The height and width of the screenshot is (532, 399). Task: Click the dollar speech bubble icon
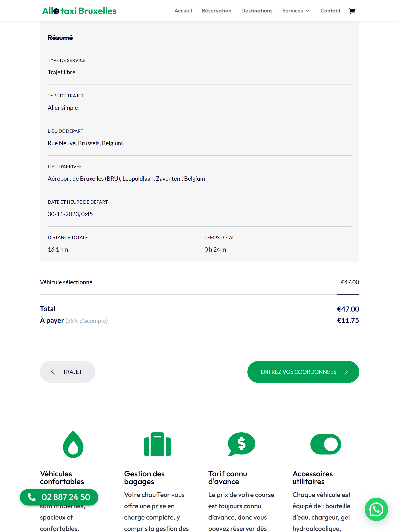241,444
